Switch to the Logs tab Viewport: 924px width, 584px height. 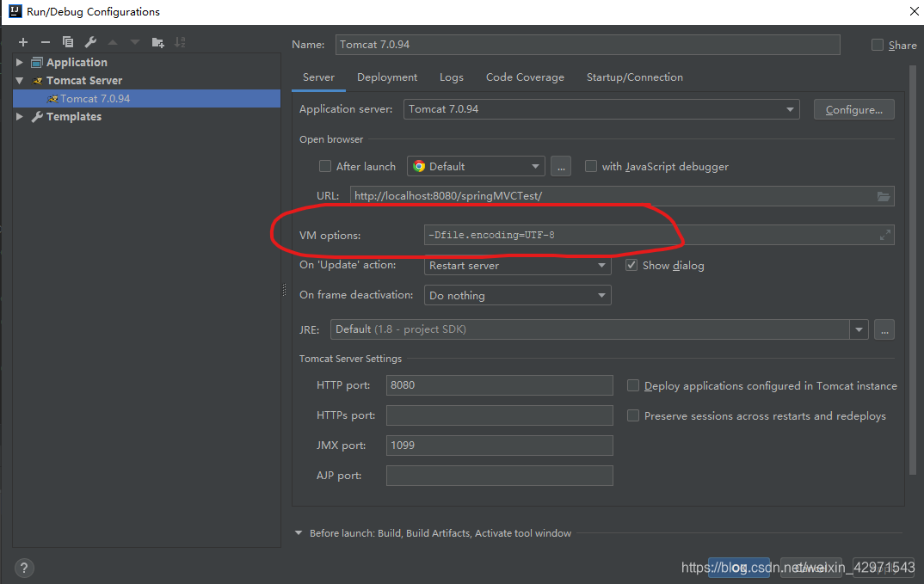tap(452, 77)
